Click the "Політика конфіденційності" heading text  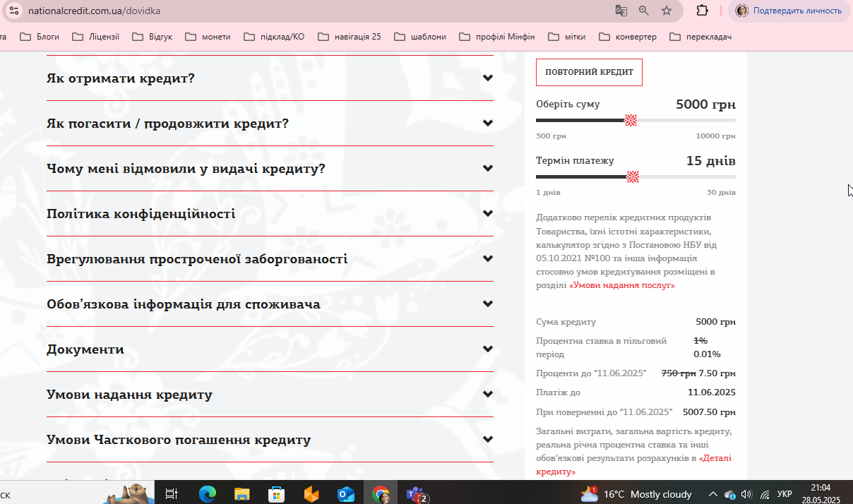click(x=141, y=214)
